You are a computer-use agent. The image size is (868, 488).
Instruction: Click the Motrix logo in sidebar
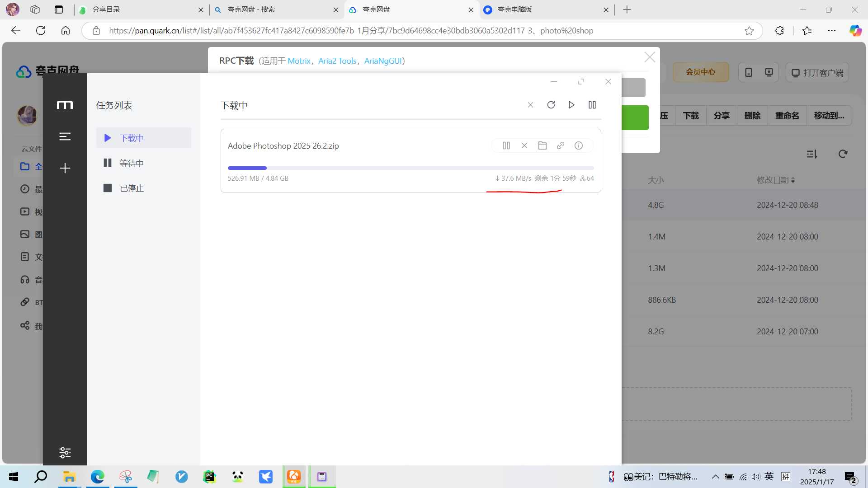(65, 105)
